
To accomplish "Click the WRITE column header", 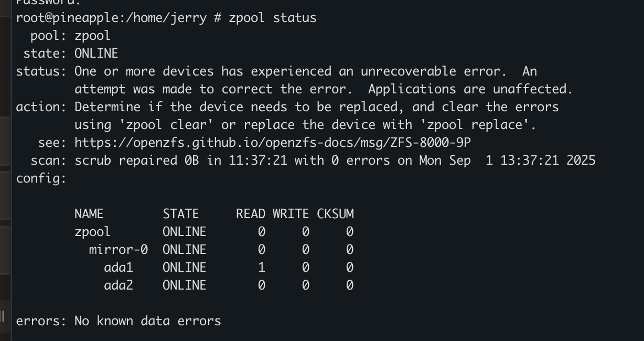I will coord(291,214).
